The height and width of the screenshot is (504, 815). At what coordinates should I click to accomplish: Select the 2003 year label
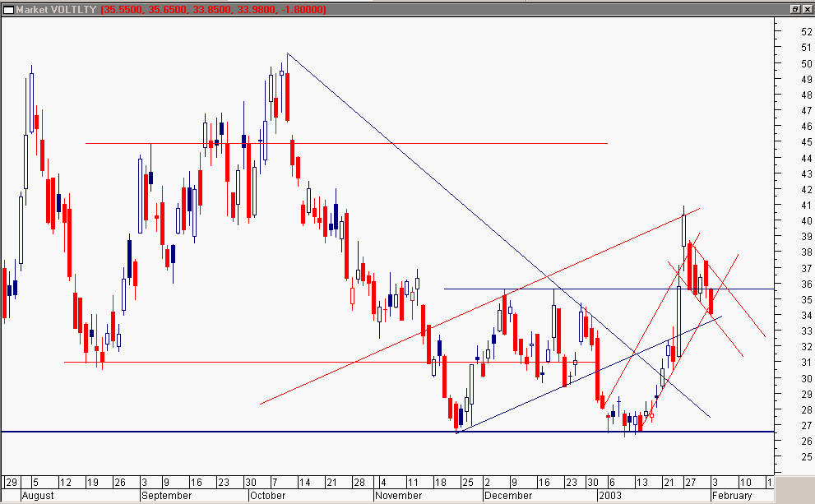point(610,496)
